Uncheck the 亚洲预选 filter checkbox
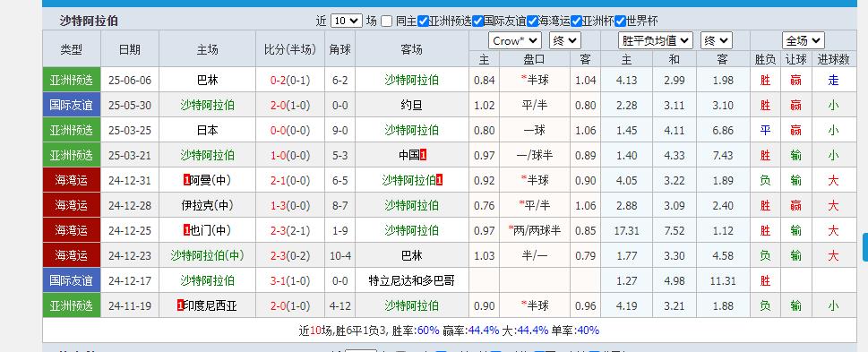The image size is (868, 352). pyautogui.click(x=424, y=21)
